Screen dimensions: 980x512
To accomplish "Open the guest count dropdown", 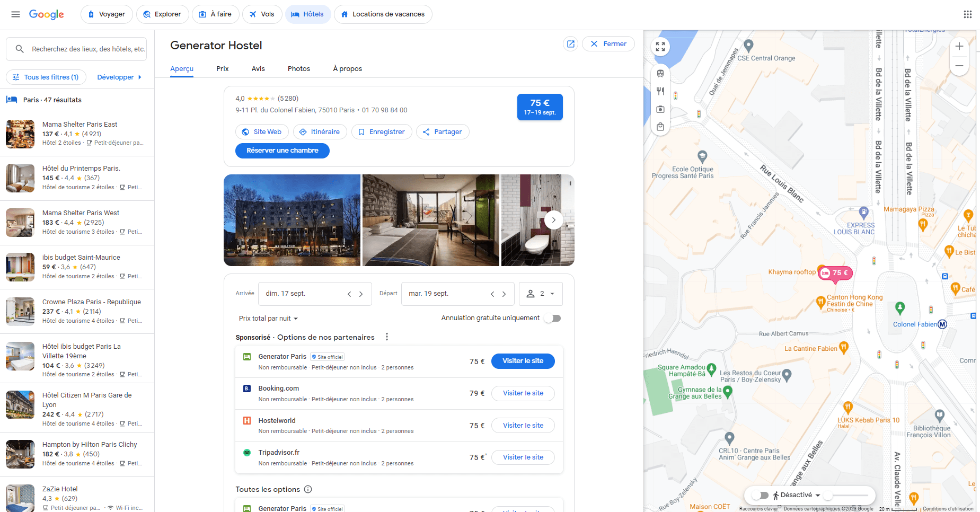I will pos(540,294).
